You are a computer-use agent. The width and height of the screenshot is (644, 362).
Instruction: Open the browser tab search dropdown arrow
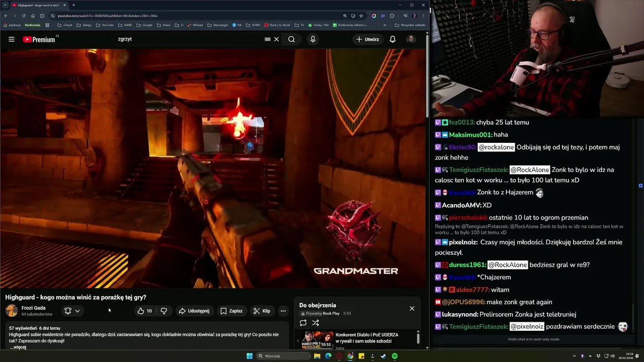pos(6,5)
